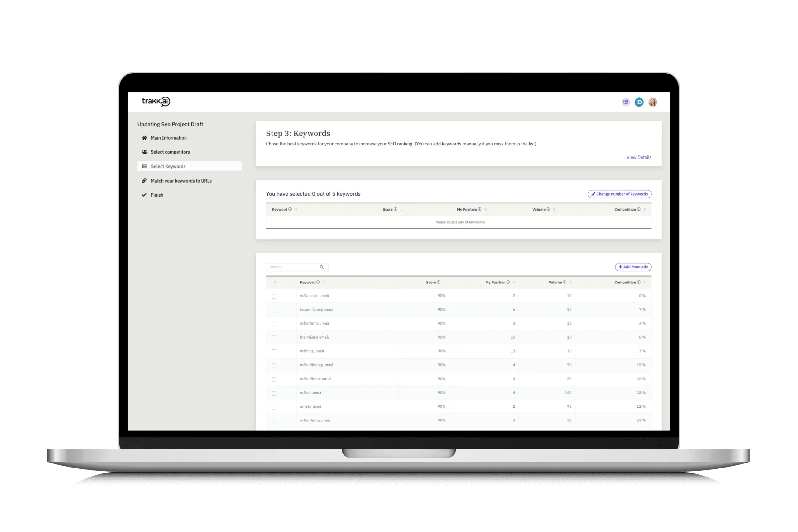
Task: Open the View Details link
Action: [x=639, y=157]
